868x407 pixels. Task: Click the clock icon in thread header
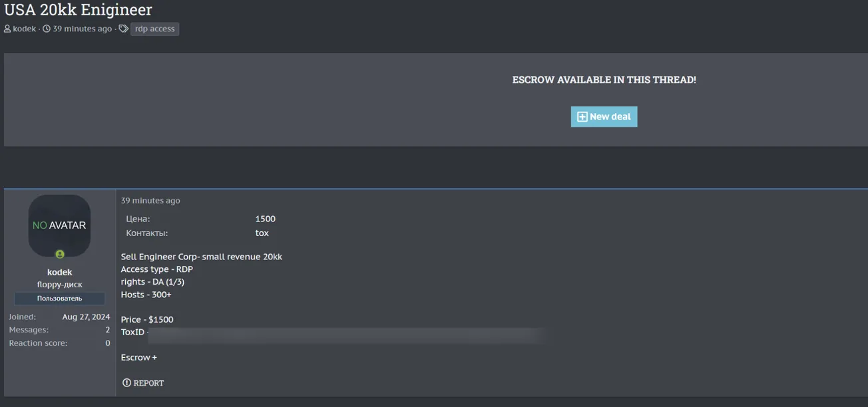[47, 29]
